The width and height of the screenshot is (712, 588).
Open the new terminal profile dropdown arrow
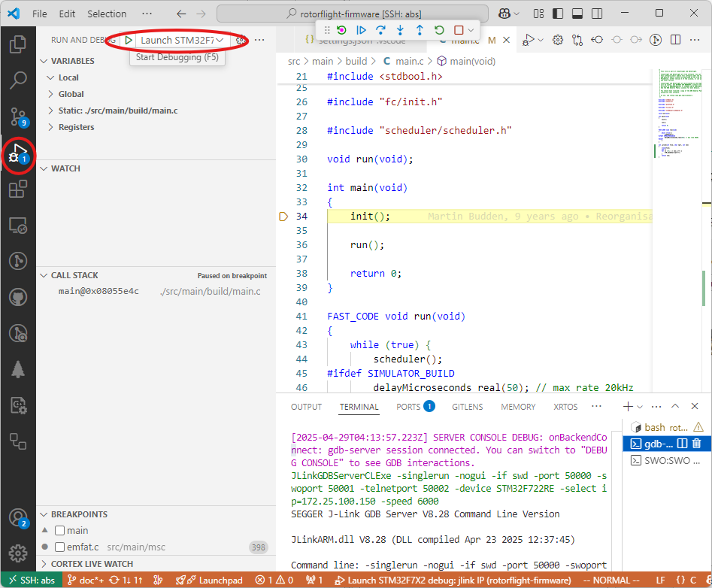tap(640, 406)
